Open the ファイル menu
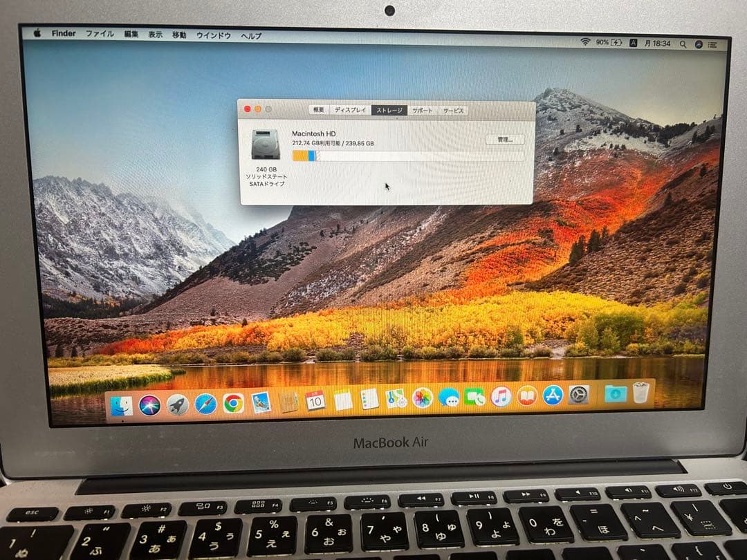 tap(100, 34)
